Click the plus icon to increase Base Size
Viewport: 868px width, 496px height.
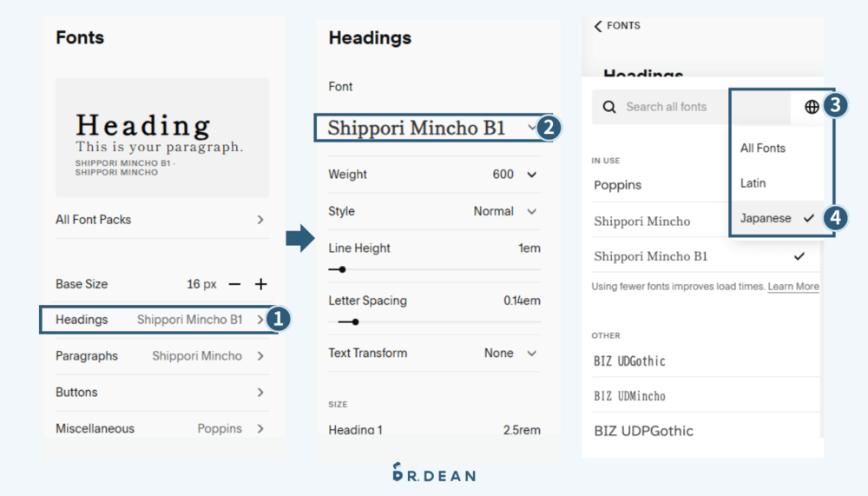click(260, 284)
